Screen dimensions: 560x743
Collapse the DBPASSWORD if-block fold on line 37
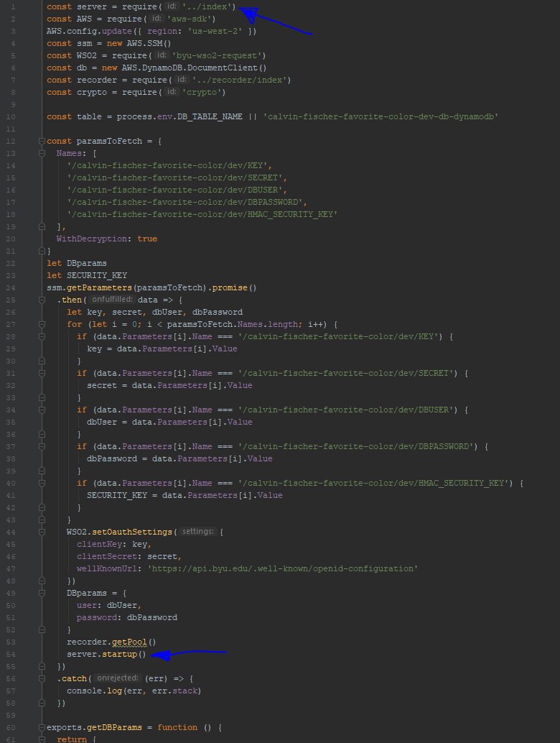point(42,447)
